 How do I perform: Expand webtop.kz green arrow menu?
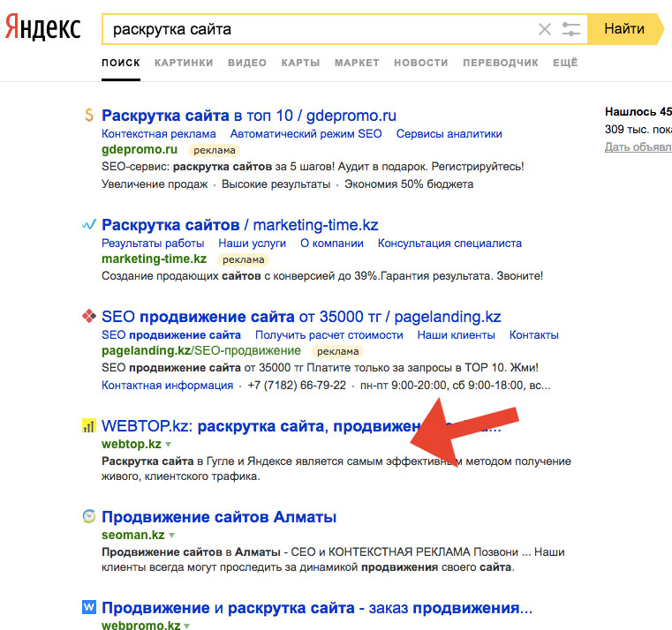(169, 444)
